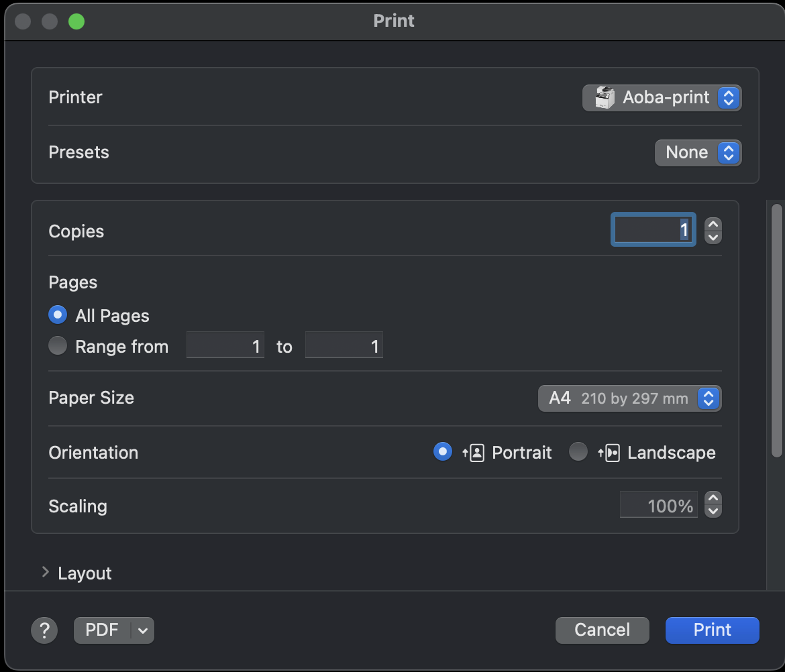Decrease copies with the stepper down arrow

[x=713, y=237]
